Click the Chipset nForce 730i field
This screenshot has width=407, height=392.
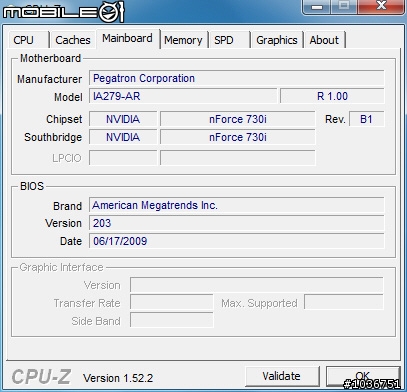pos(238,119)
